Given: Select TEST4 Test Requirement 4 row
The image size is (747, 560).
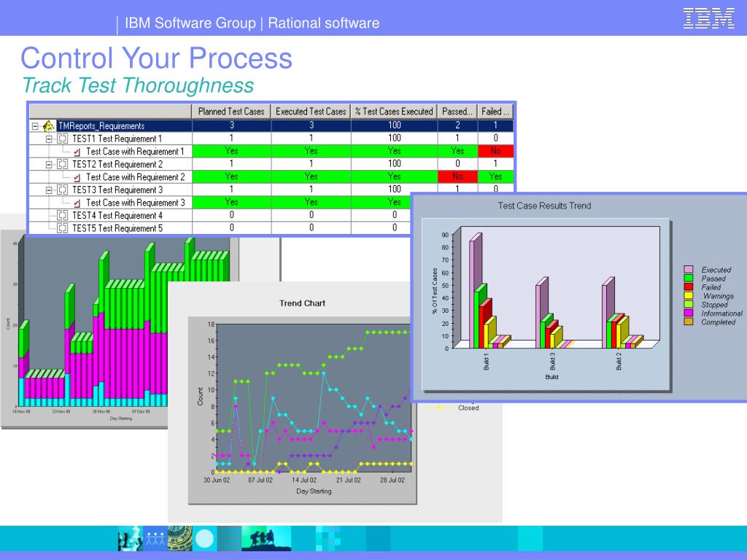Looking at the screenshot, I should [220, 216].
